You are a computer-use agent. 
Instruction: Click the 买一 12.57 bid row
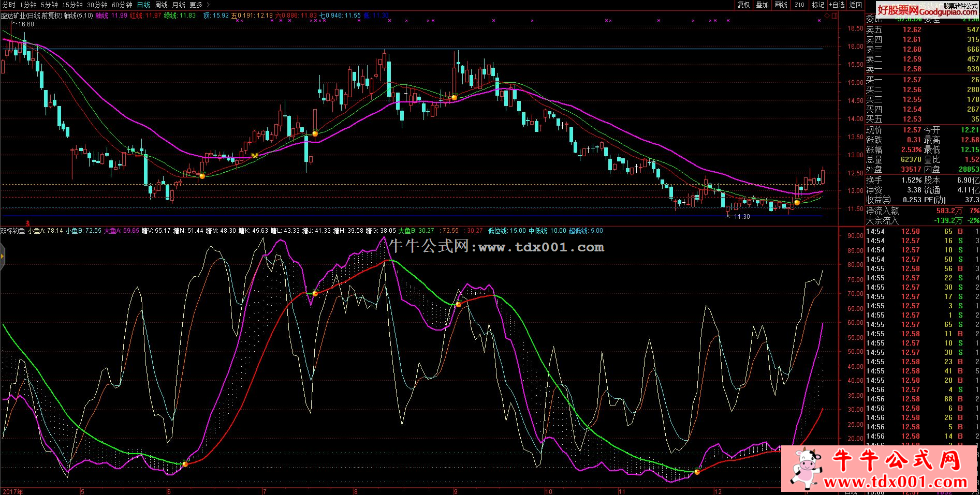[923, 80]
